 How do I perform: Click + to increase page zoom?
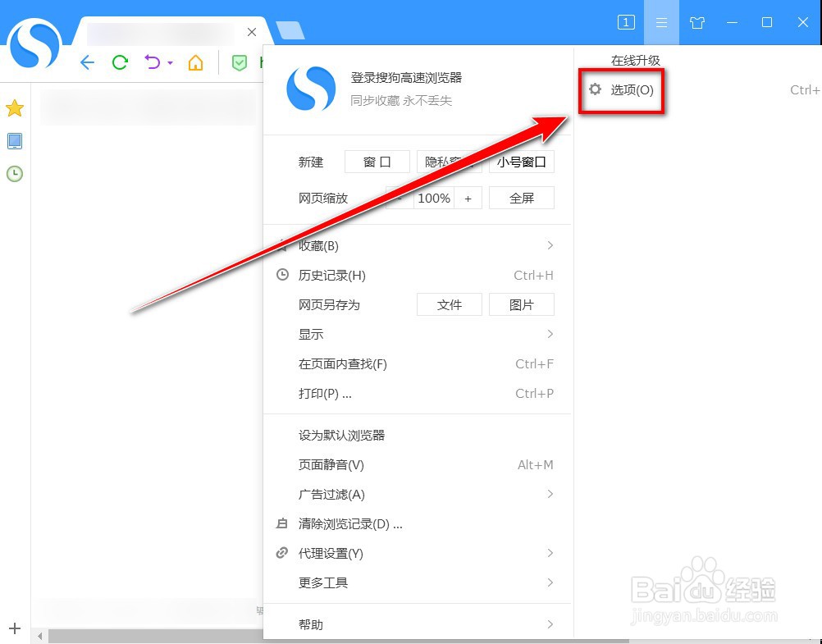click(468, 198)
